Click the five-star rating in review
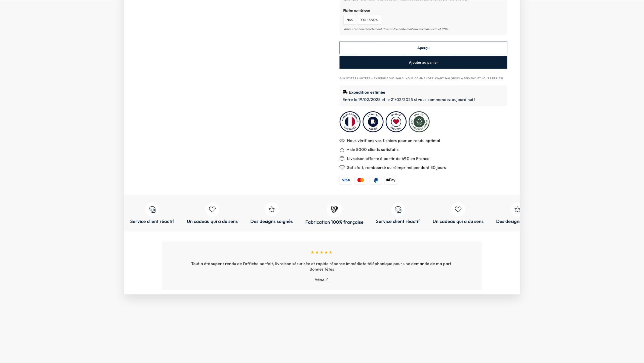This screenshot has height=363, width=644. (321, 252)
